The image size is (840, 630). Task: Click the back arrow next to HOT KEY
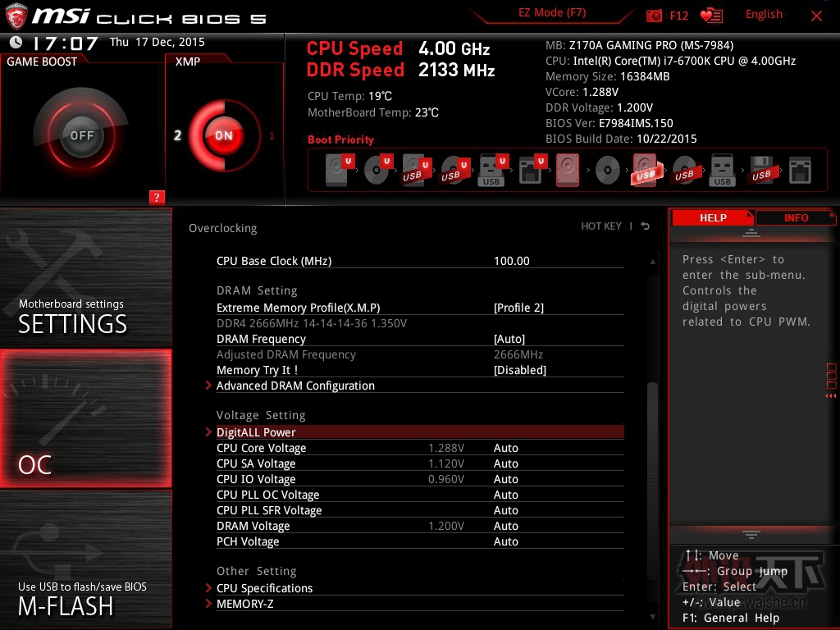pyautogui.click(x=646, y=226)
